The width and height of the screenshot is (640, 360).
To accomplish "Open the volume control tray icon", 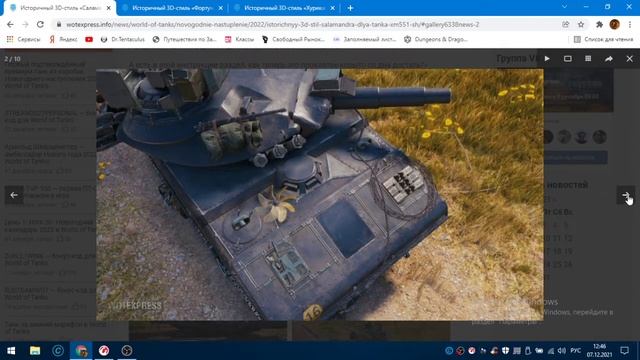I will (562, 351).
